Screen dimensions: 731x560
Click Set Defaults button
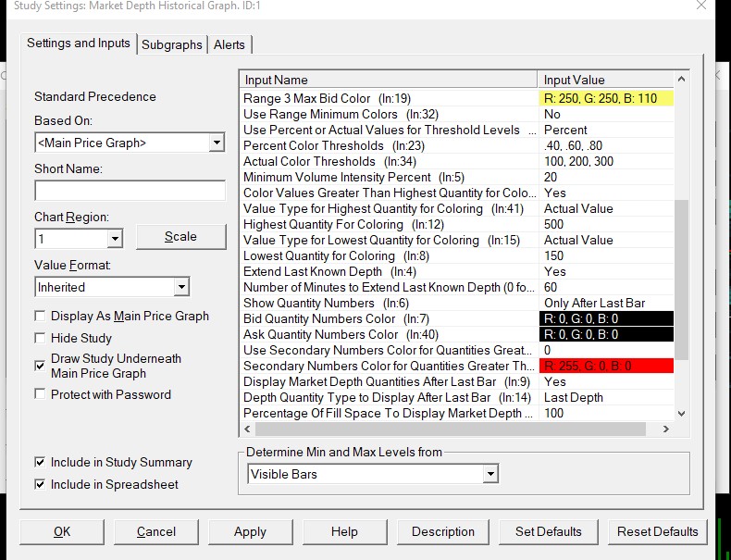point(548,532)
